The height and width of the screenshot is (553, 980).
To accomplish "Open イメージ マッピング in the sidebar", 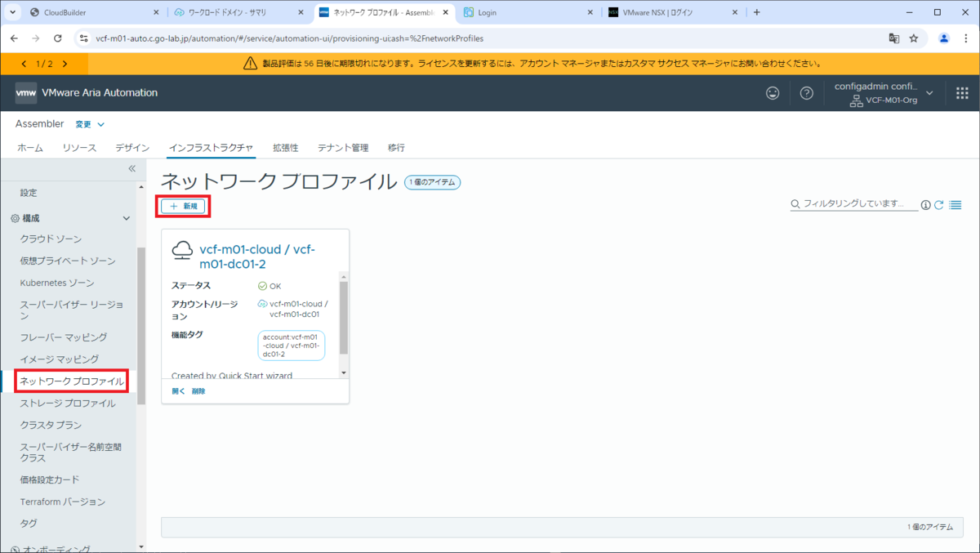I will [x=60, y=359].
